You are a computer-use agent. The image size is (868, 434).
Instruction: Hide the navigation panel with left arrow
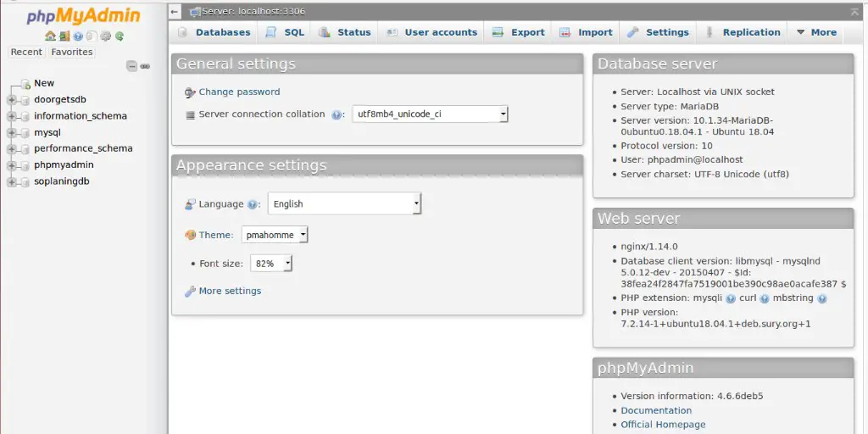click(175, 12)
